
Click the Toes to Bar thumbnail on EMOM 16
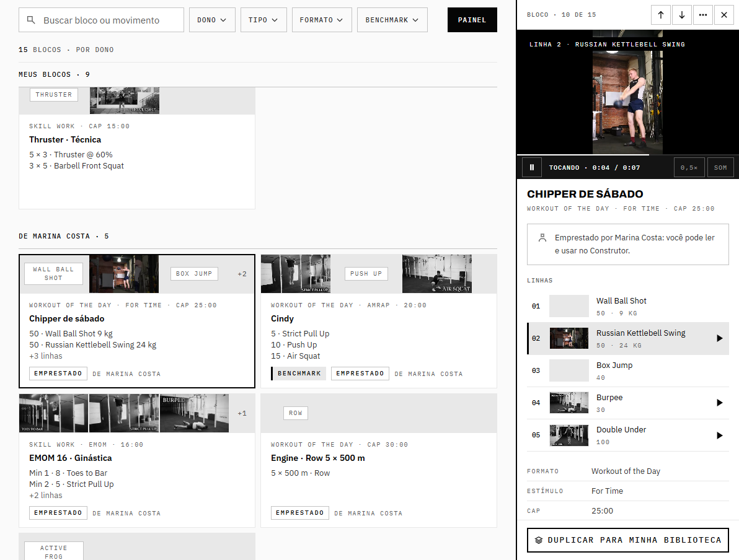(53, 413)
